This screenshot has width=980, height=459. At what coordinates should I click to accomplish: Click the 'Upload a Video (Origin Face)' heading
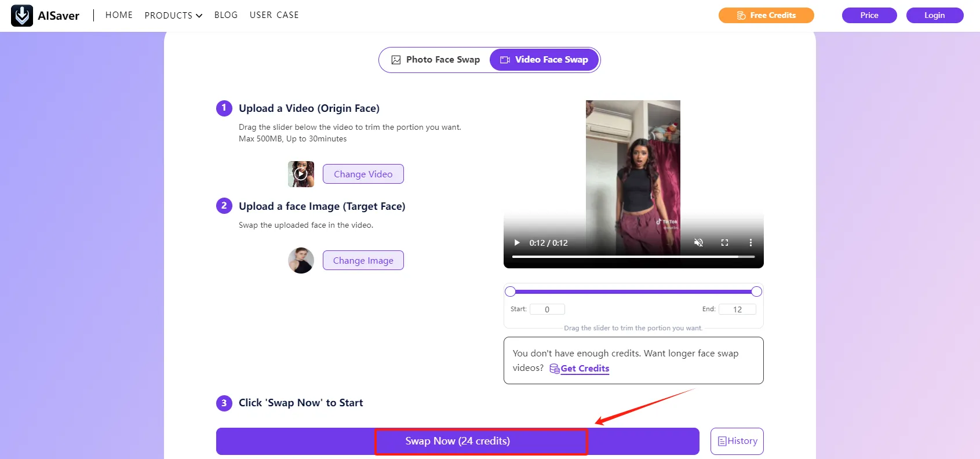coord(309,108)
